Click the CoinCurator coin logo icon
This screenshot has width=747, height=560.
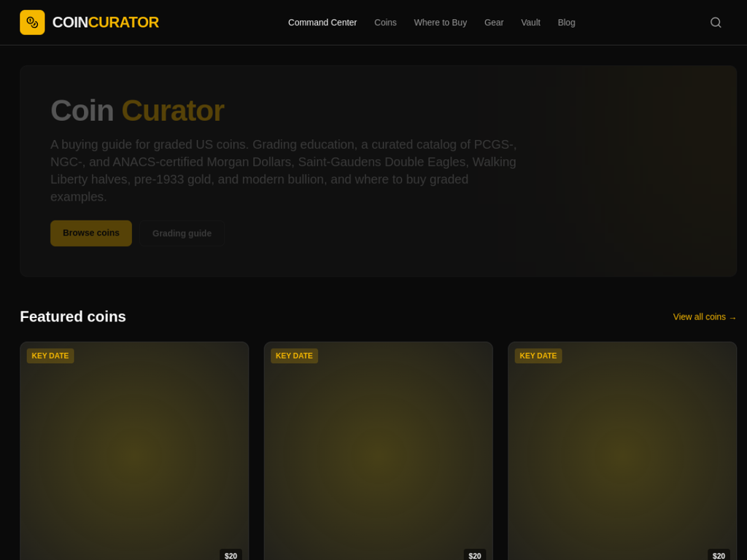[x=32, y=23]
